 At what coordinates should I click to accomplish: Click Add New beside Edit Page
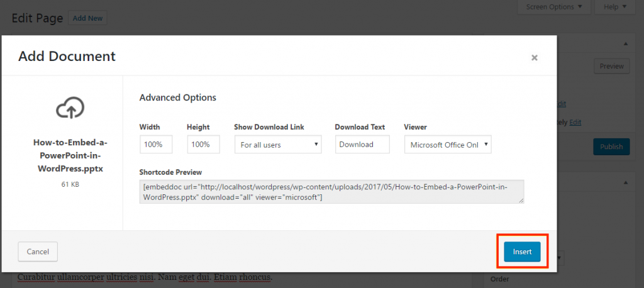(87, 18)
